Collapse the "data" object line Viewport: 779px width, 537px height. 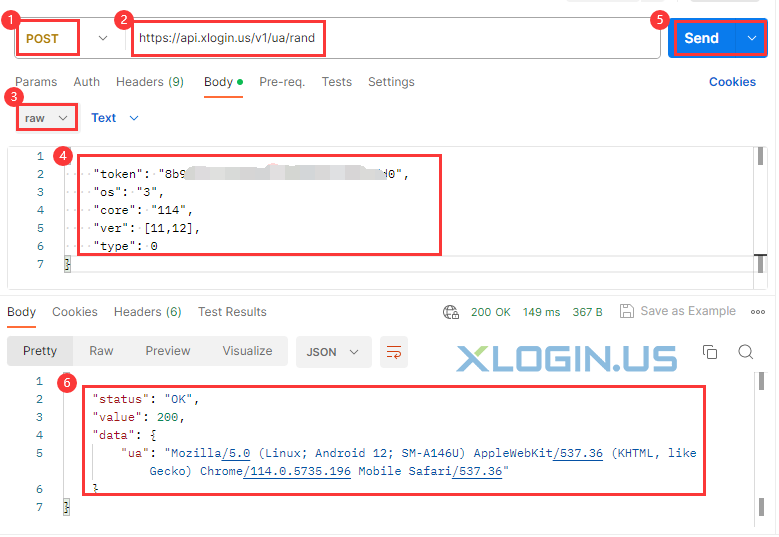click(x=125, y=435)
